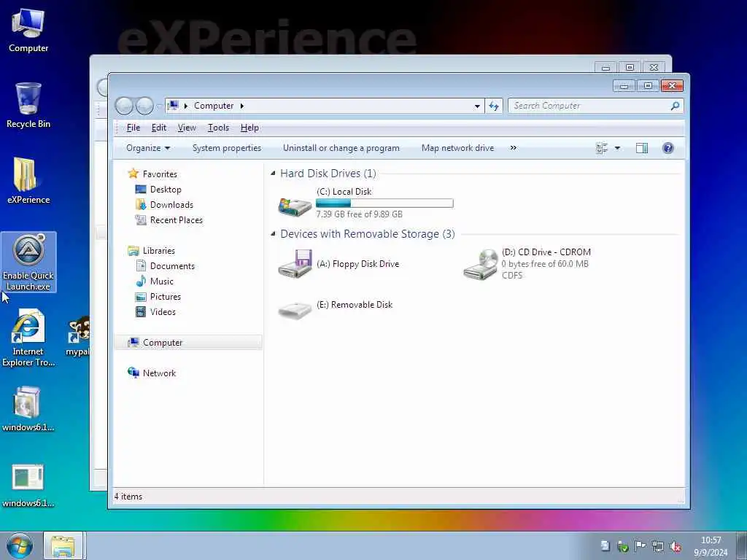Open the Pictures library
Viewport: 747px width, 560px height.
[158, 296]
